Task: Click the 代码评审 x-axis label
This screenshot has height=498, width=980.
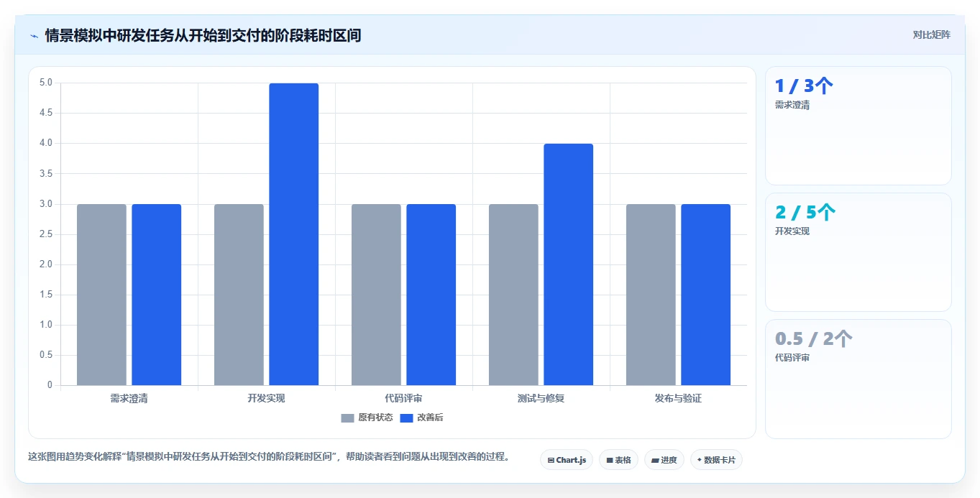Action: (404, 398)
